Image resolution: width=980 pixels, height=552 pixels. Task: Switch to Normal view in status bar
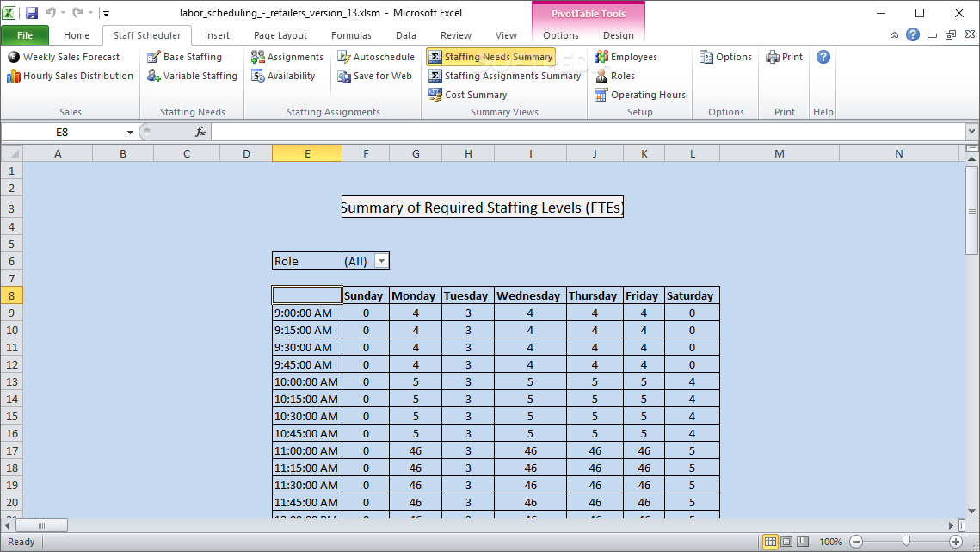coord(771,542)
